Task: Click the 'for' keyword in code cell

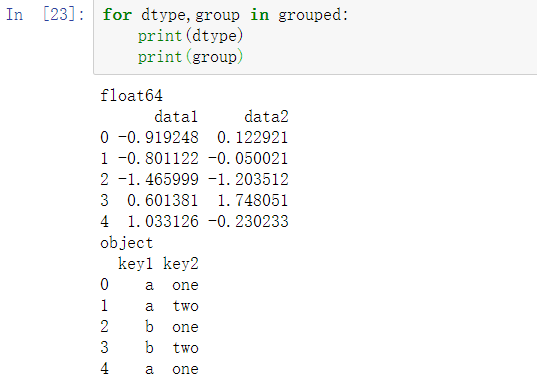Action: point(117,15)
